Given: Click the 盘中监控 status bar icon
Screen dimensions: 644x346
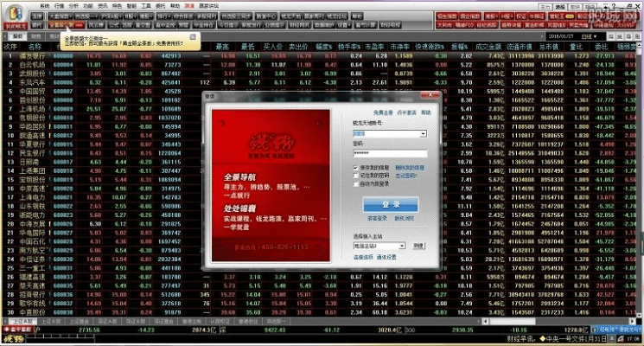Looking at the screenshot, I should coord(16,330).
